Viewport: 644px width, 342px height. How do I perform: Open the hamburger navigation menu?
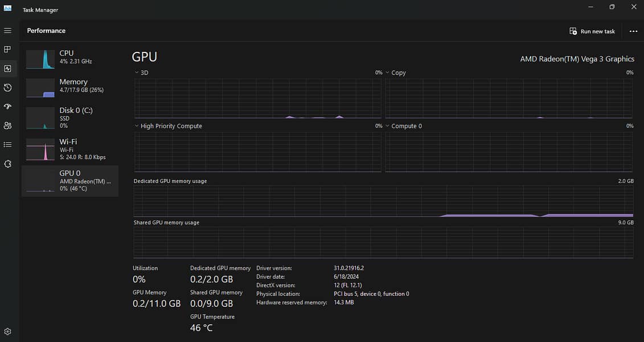7,30
